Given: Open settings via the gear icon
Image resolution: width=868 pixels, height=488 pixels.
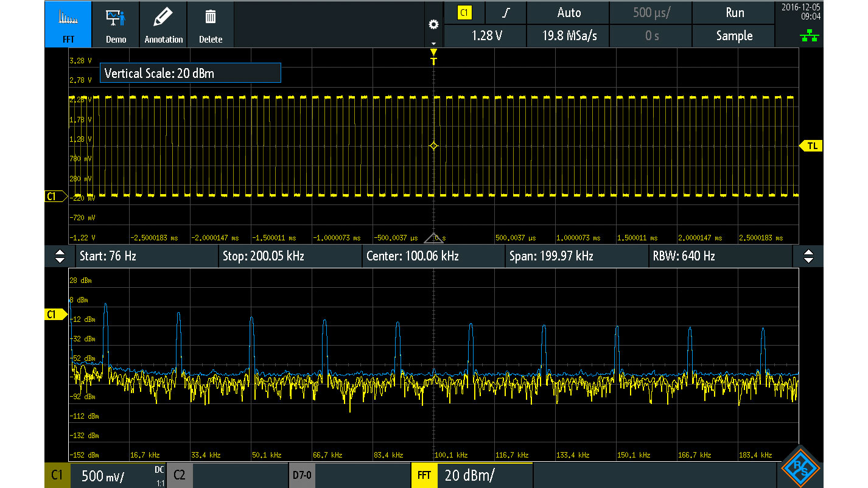Looking at the screenshot, I should (x=433, y=25).
